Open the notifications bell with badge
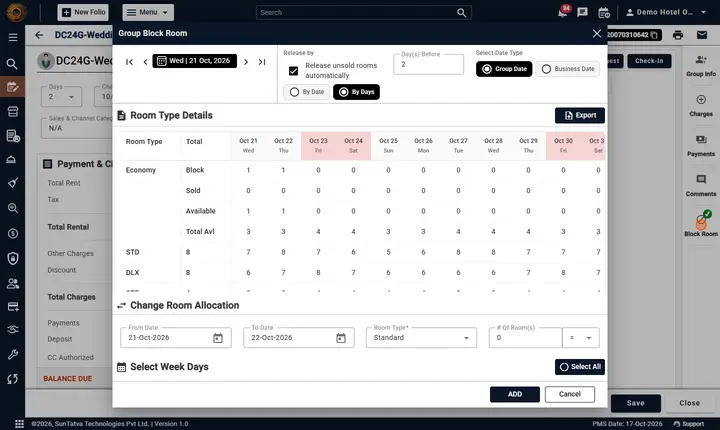 click(x=563, y=12)
